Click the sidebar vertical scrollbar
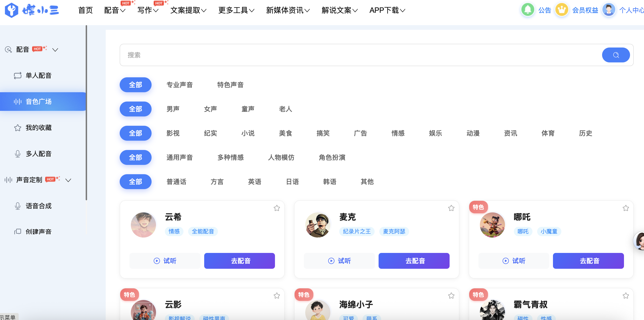 pos(86,112)
